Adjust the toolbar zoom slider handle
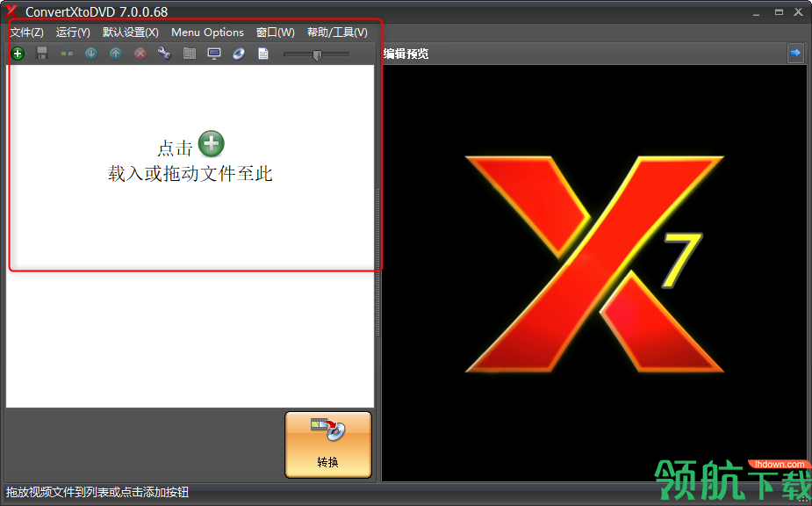The height and width of the screenshot is (506, 812). [318, 54]
